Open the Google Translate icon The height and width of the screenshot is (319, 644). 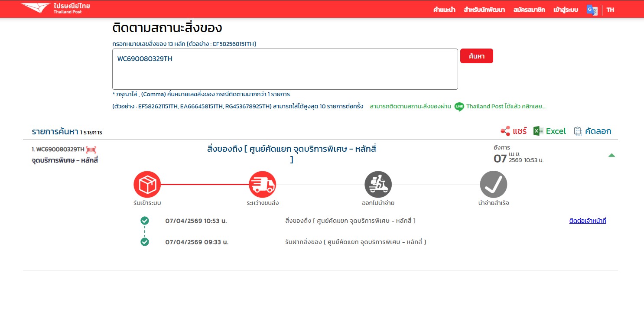click(x=592, y=10)
